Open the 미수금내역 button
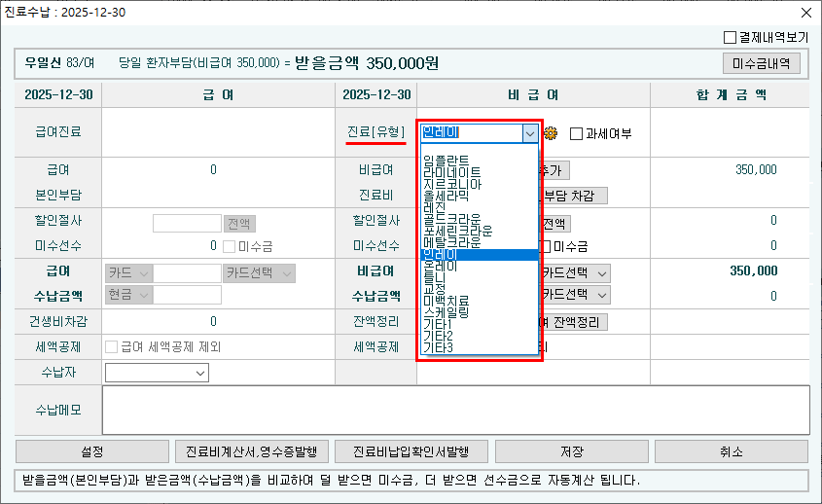822x504 pixels. click(x=768, y=63)
